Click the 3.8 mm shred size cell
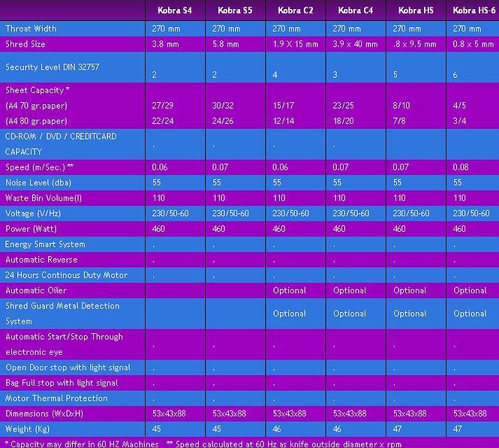The image size is (499, 448). pyautogui.click(x=166, y=44)
